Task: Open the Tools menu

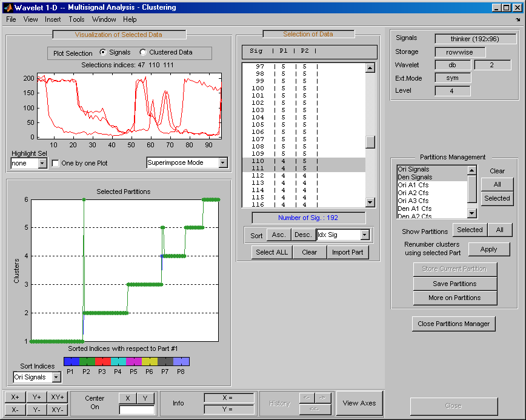Action: pyautogui.click(x=76, y=19)
